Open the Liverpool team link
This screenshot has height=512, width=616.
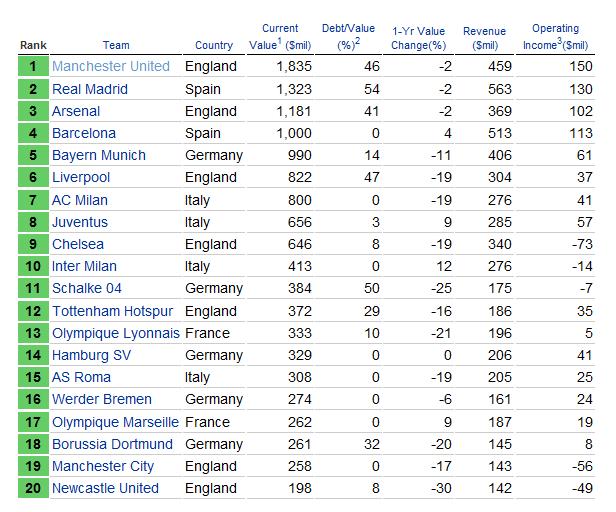[81, 177]
